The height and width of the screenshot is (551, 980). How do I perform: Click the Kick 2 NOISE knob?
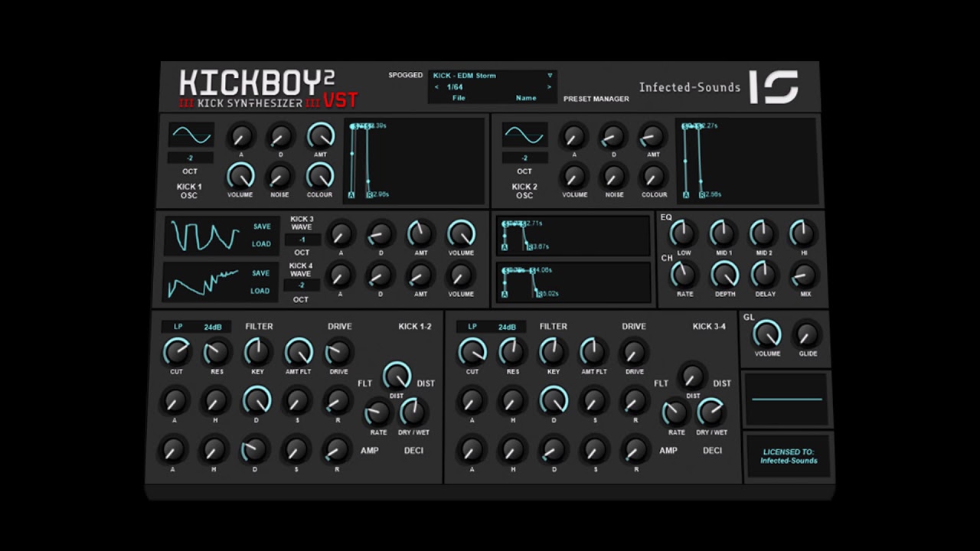614,176
